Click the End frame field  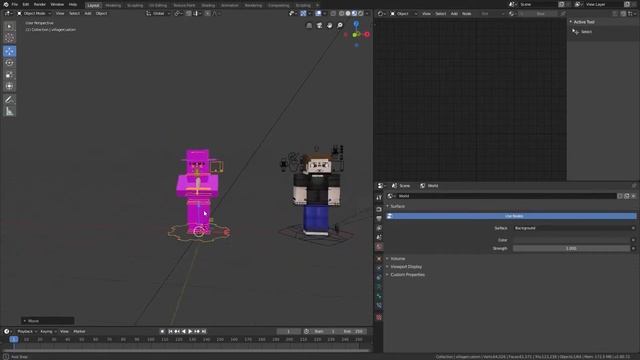(x=353, y=331)
